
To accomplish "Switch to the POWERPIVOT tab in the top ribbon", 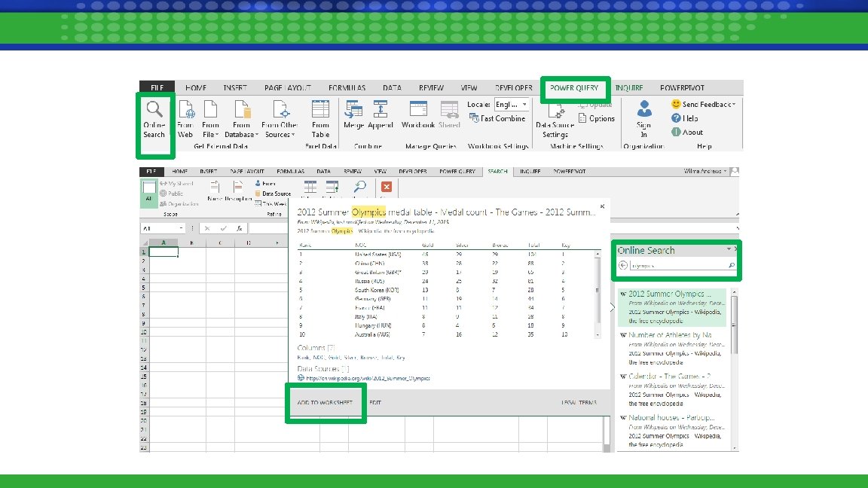I will click(x=682, y=88).
